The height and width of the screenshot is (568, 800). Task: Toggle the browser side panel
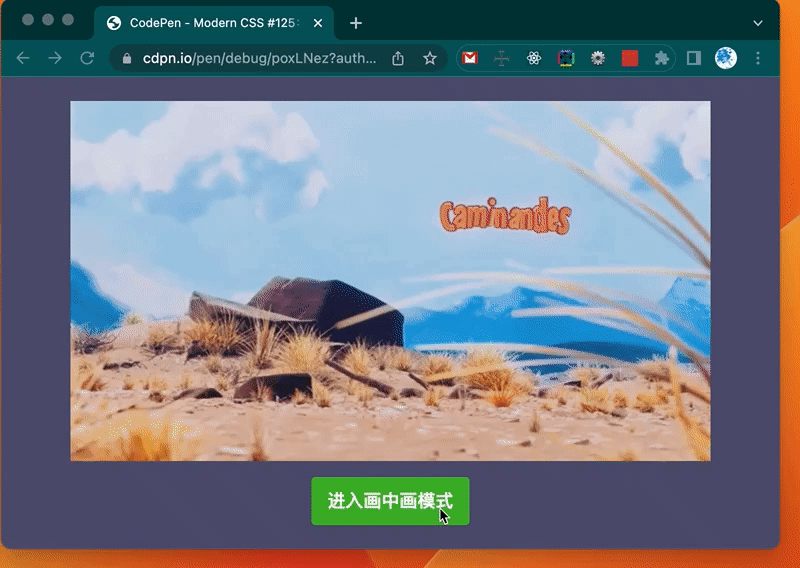pos(694,58)
